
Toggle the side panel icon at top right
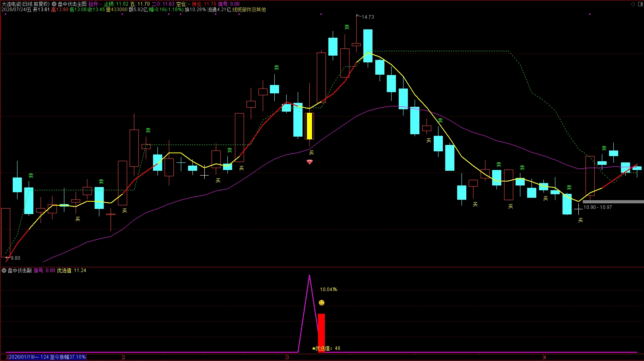pyautogui.click(x=640, y=4)
